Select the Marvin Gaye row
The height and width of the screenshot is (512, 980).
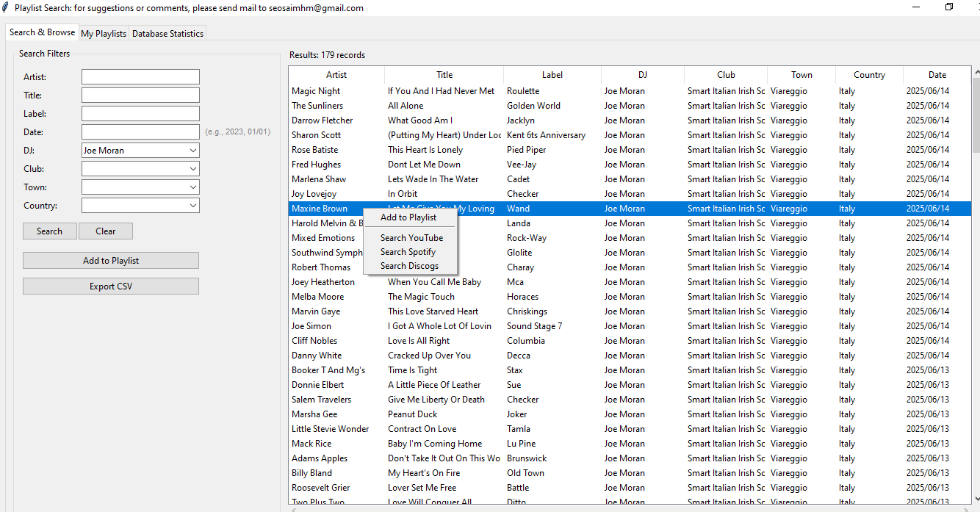pos(316,311)
